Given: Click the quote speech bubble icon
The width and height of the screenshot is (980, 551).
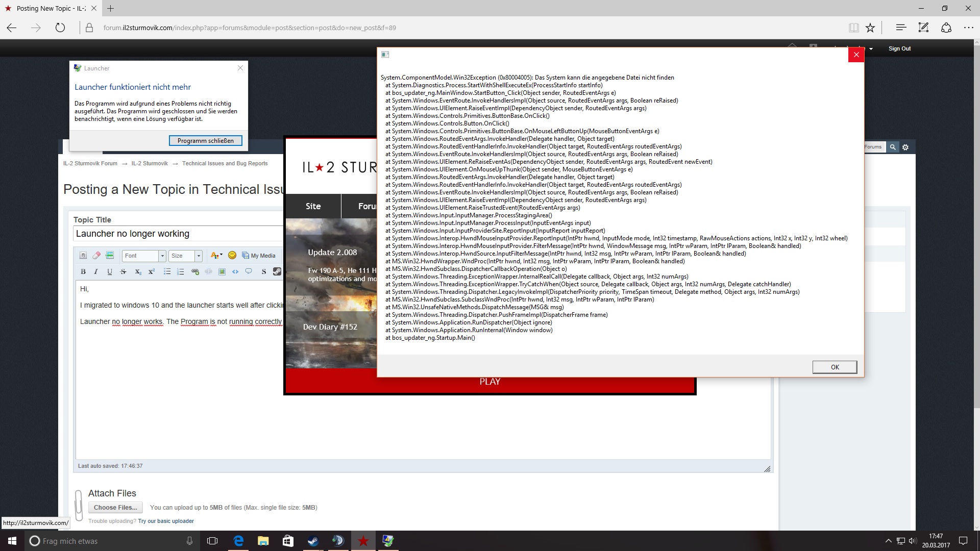Looking at the screenshot, I should pyautogui.click(x=249, y=272).
